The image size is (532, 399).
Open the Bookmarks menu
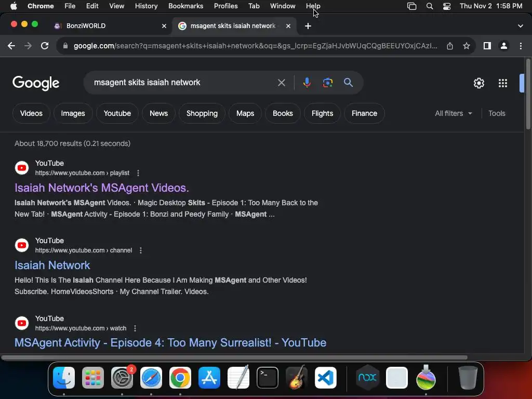185,6
